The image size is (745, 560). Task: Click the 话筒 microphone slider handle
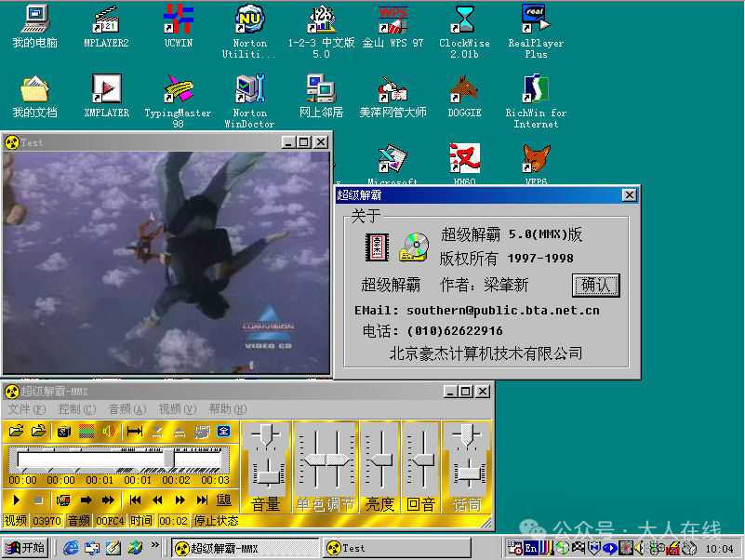coord(469,474)
